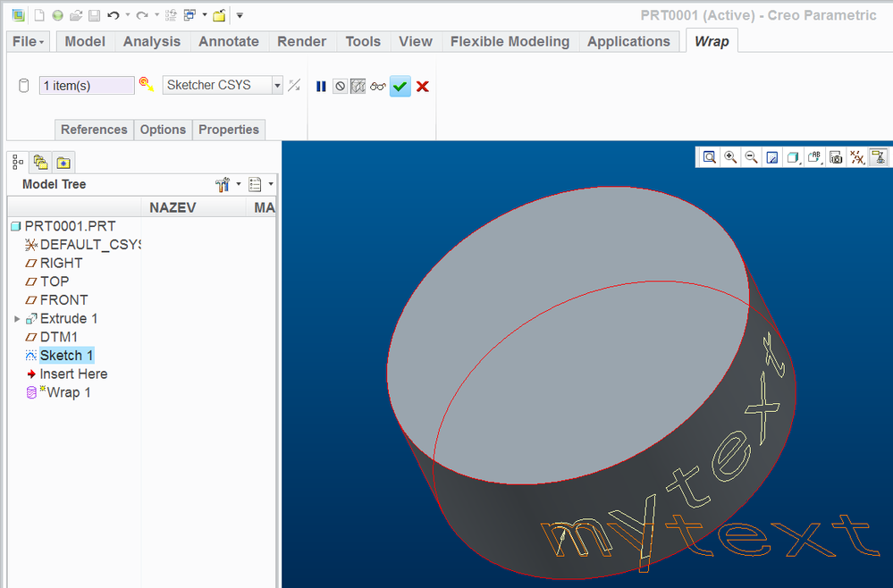Switch to the Flexible Modeling tab
Image resolution: width=893 pixels, height=588 pixels.
(510, 41)
